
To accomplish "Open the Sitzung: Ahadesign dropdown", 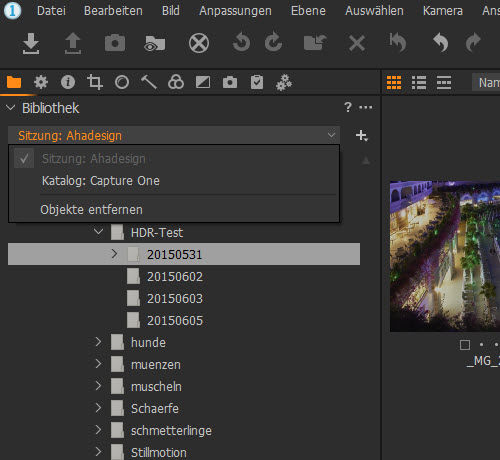I will 174,136.
